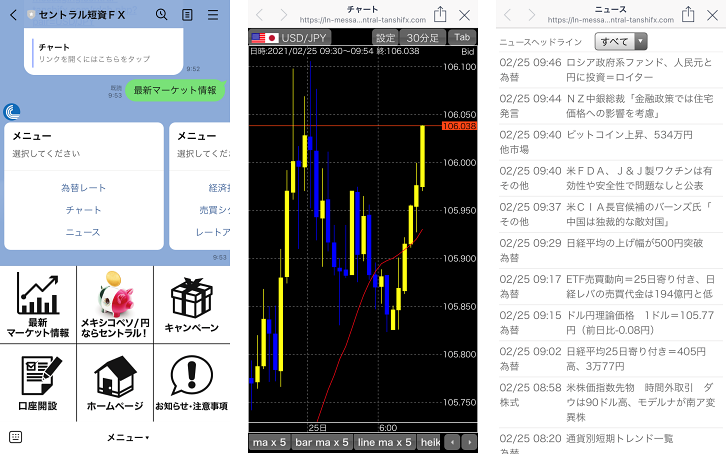
Task: Go forward in the ニュース browser
Action: (532, 15)
